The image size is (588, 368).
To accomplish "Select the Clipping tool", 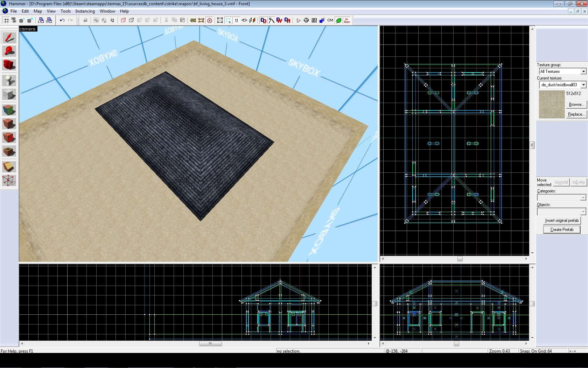I will point(9,167).
